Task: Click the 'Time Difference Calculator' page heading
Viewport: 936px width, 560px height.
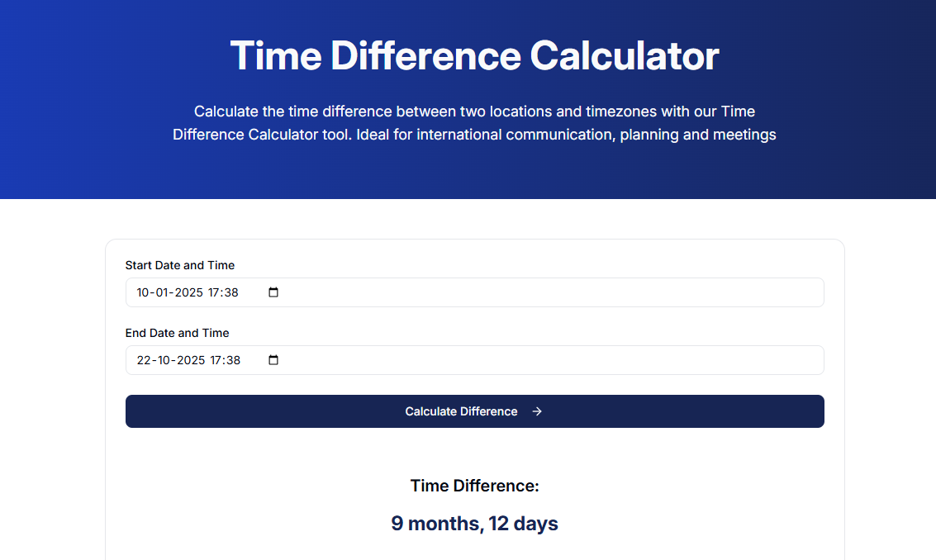Action: pos(474,56)
